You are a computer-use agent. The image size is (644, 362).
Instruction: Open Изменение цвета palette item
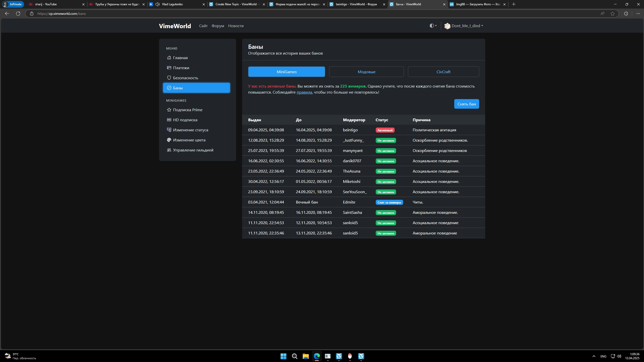189,140
